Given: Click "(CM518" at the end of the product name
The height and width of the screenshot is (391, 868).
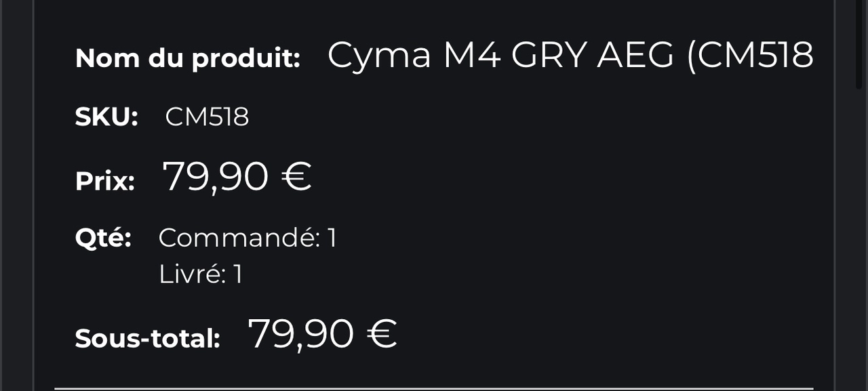Looking at the screenshot, I should point(750,56).
